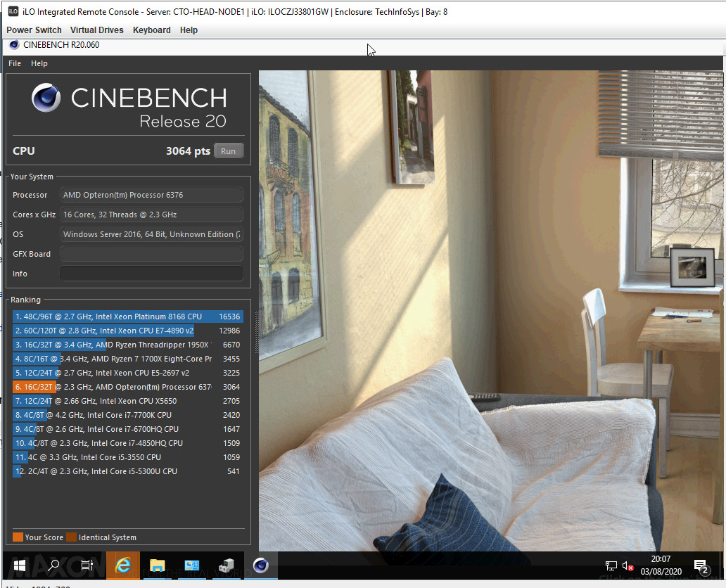This screenshot has width=726, height=588.
Task: Open Server Manager taskbar icon
Action: click(191, 565)
